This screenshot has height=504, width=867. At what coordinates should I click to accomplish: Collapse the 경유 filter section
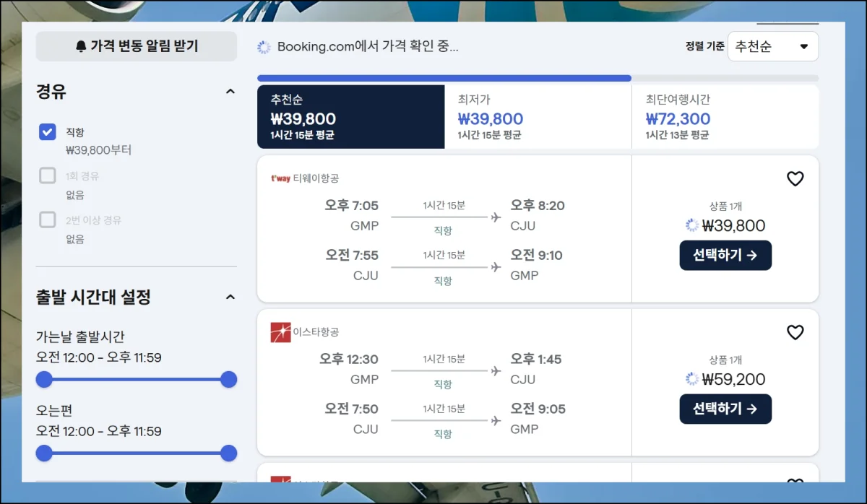click(x=230, y=92)
